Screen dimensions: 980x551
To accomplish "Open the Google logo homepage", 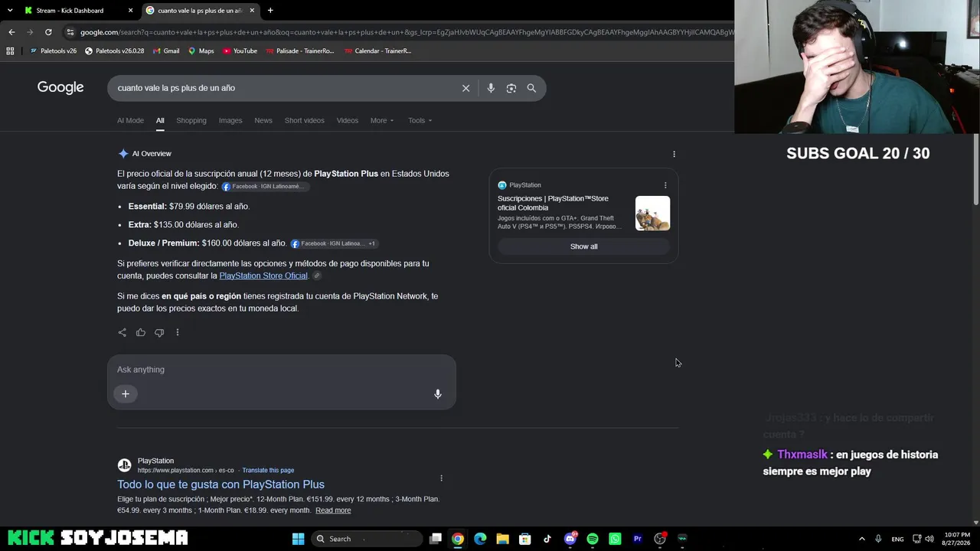I will [60, 87].
